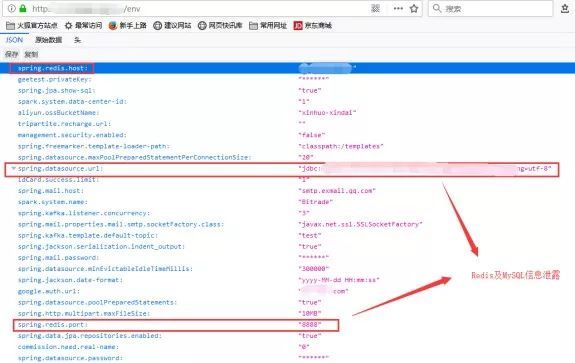This screenshot has height=363, width=575.
Task: Select the spring.jackson.date-format key
Action: click(x=70, y=280)
